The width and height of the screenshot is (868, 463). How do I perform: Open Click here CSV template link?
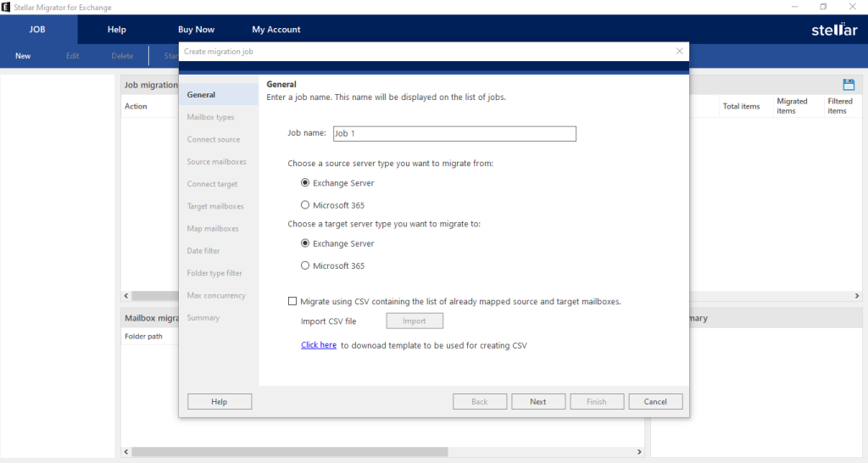point(319,344)
